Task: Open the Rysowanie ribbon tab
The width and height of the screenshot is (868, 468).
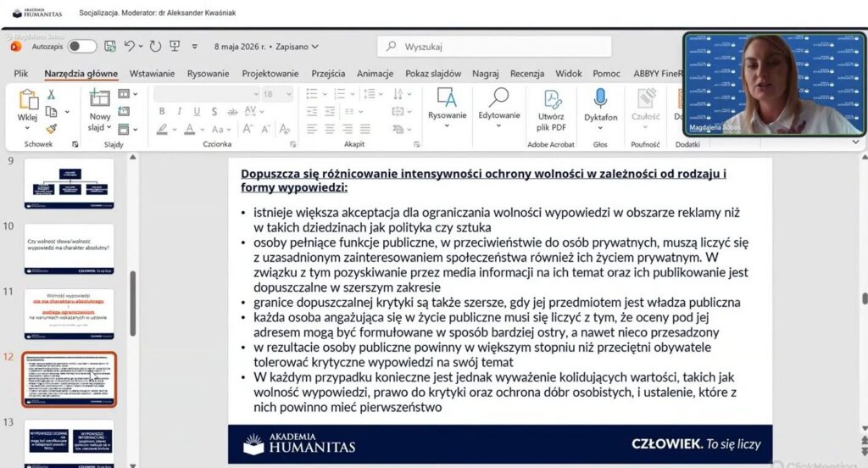Action: point(208,74)
